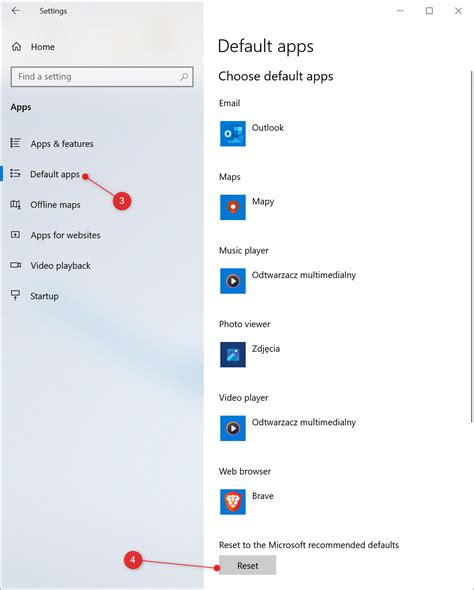474x590 pixels.
Task: Click the Brave browser name label
Action: 263,496
